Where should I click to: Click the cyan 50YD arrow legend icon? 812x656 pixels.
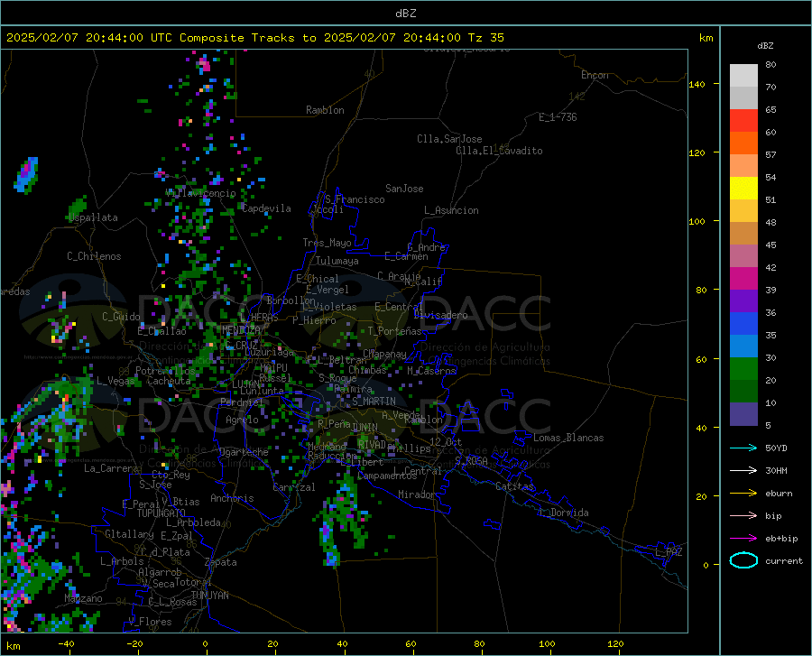tap(743, 448)
